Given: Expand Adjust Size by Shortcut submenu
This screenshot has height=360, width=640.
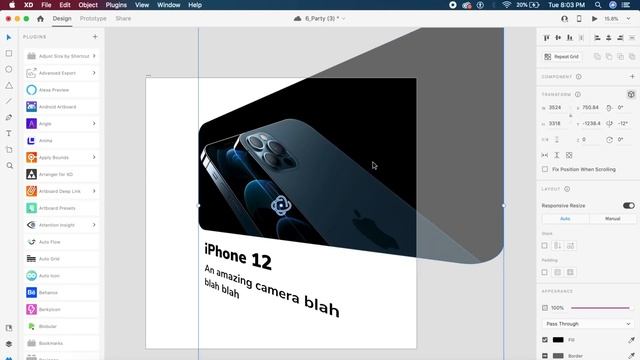Looking at the screenshot, I should click(94, 56).
